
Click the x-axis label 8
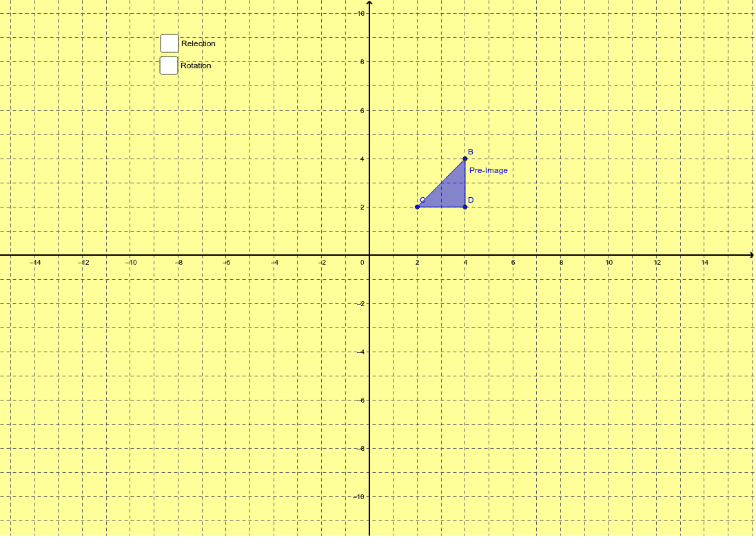pos(561,263)
